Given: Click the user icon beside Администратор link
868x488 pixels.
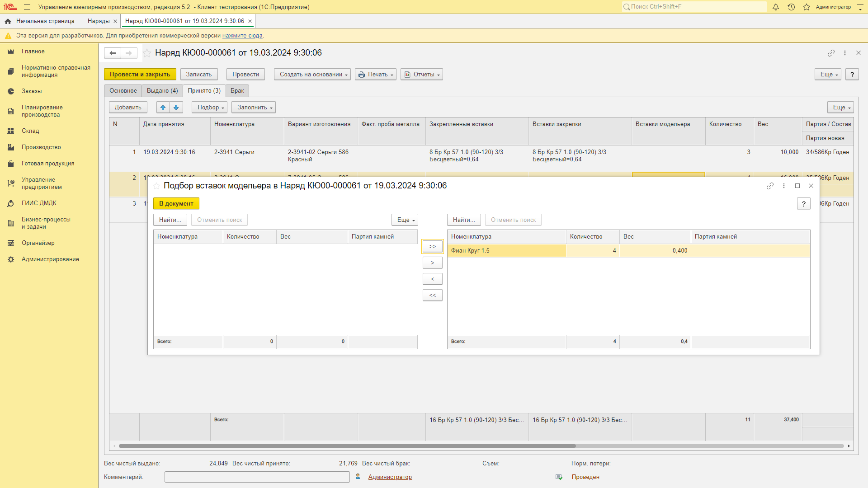Looking at the screenshot, I should pyautogui.click(x=358, y=477).
